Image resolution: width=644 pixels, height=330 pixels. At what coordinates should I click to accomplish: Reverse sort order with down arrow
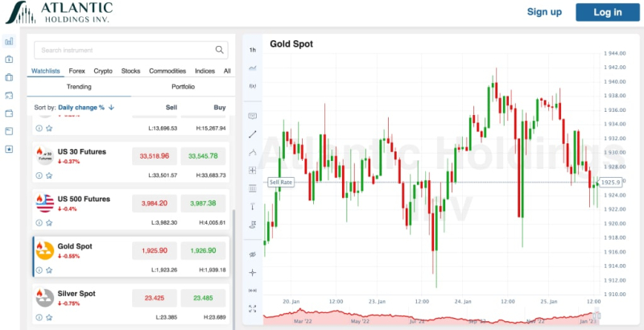(111, 108)
